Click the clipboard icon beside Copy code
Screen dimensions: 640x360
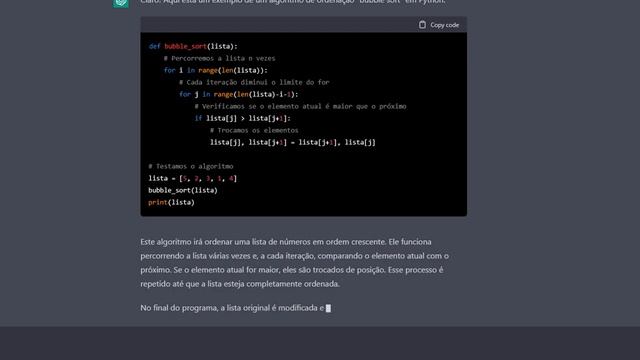tap(422, 25)
